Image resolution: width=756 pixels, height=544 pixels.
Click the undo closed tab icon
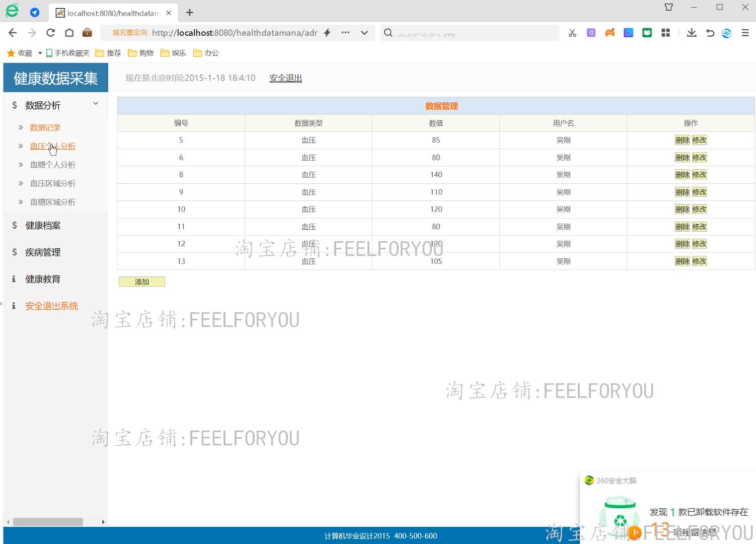coord(710,33)
